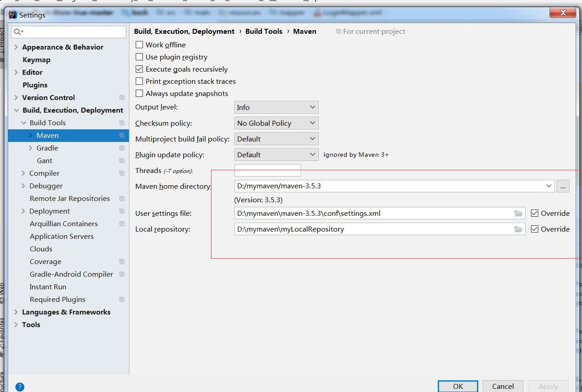Click the For current project indicator
The height and width of the screenshot is (392, 582).
pos(371,32)
